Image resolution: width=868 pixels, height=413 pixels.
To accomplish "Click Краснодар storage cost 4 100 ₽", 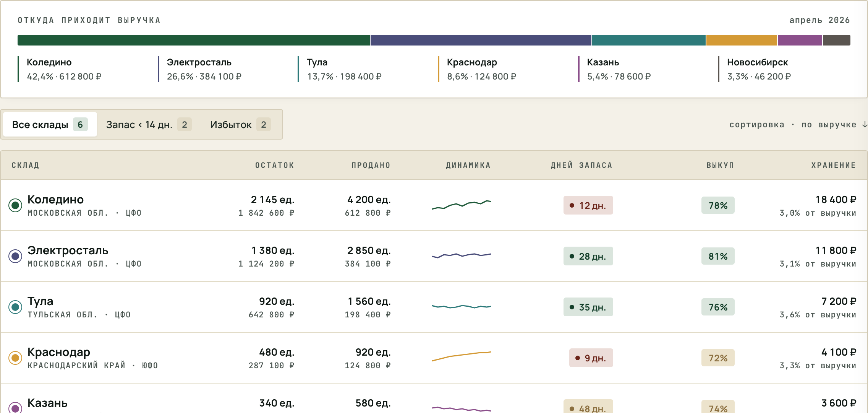I will click(x=839, y=352).
